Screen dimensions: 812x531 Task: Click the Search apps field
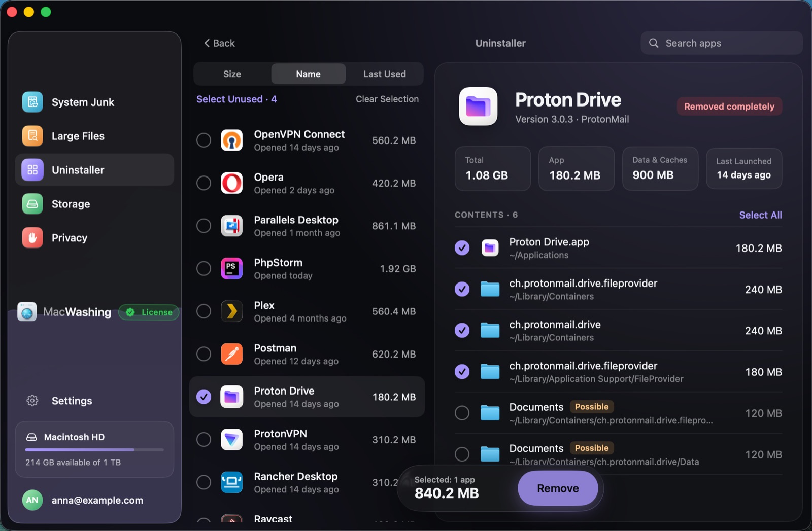(721, 43)
